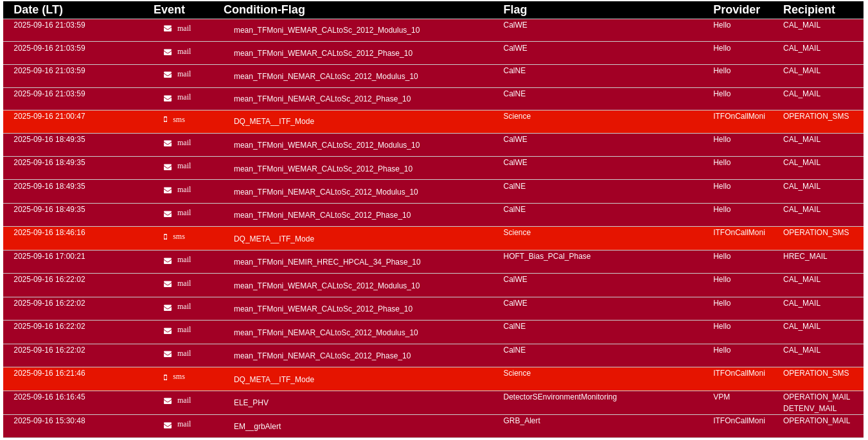Click date 2025-09-16 18:46:16
The height and width of the screenshot is (440, 868).
coord(49,233)
